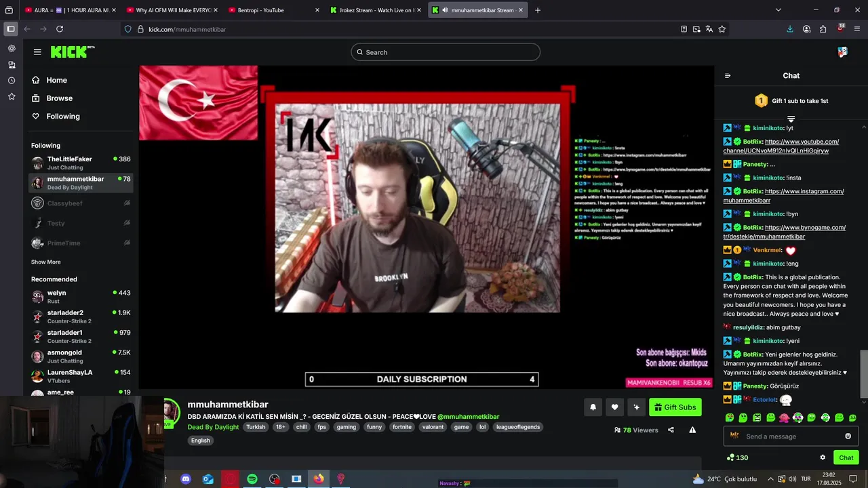Switch to the Bentropi - YouTube tab
The image size is (868, 488).
[x=273, y=10]
